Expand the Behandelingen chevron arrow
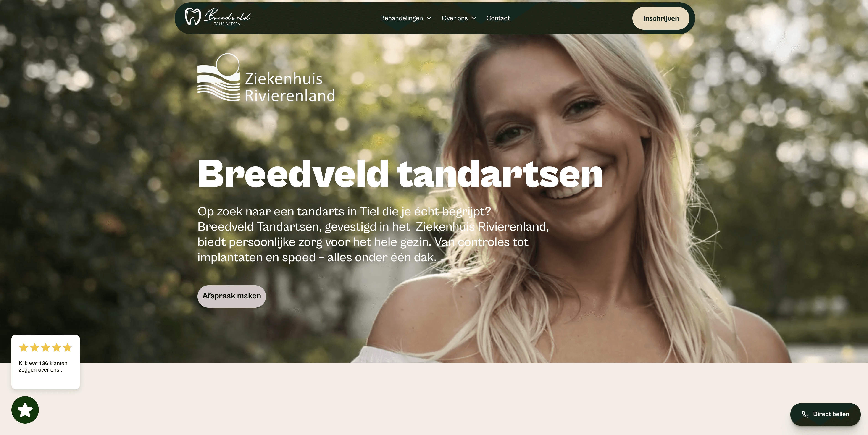 (x=429, y=18)
